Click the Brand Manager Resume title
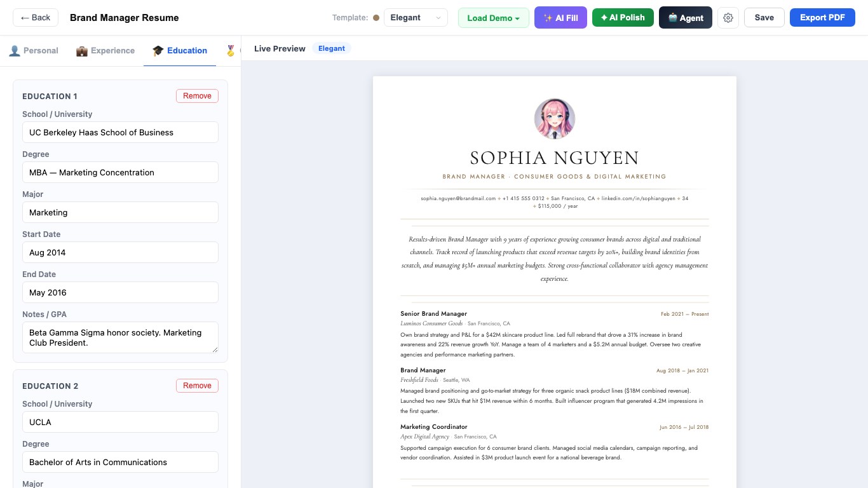 tap(125, 18)
